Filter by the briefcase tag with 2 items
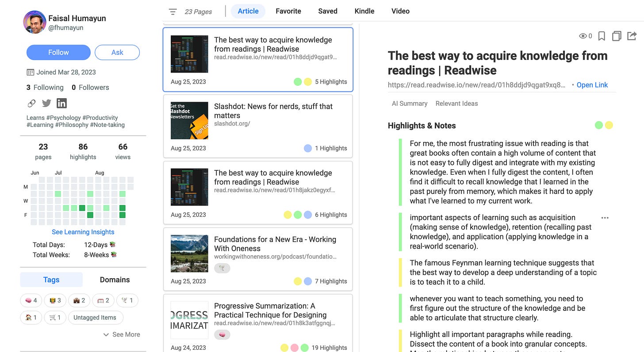Viewport: 644px width, 352px height. (79, 301)
